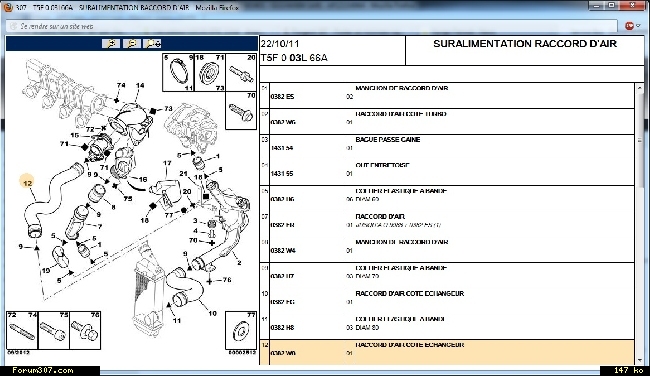Open the stud 72/74 detail thumbnail
650x376 pixels.
pyautogui.click(x=22, y=330)
